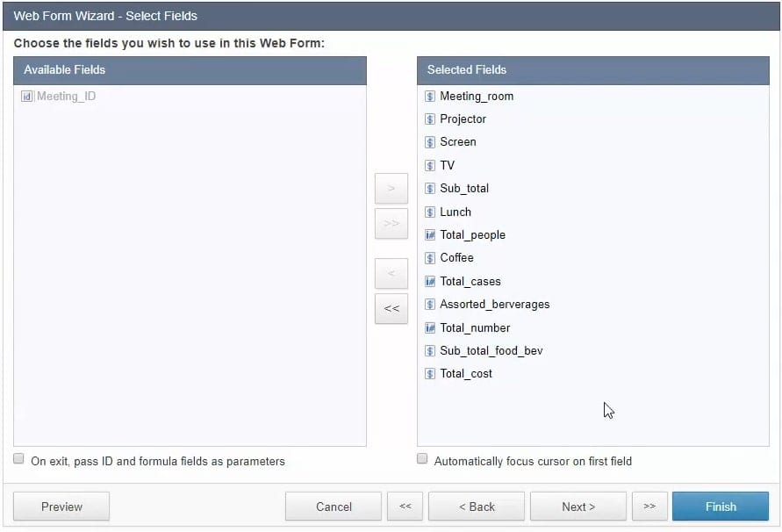Click the add single field right arrow button

(x=391, y=189)
